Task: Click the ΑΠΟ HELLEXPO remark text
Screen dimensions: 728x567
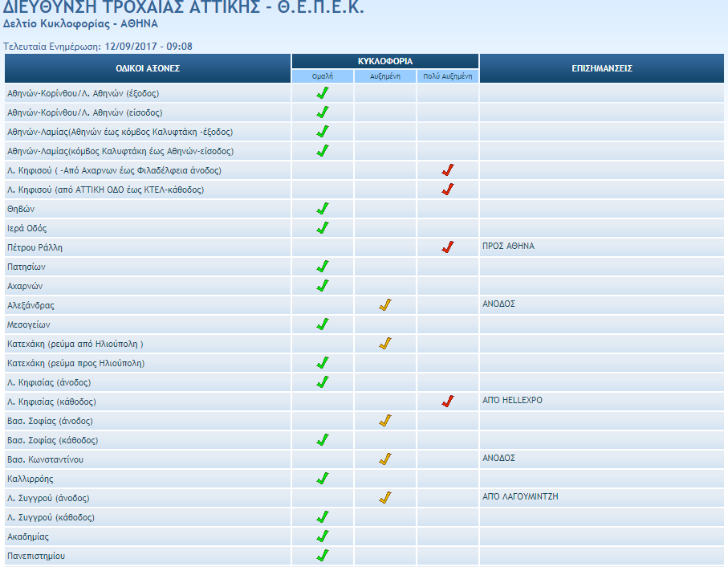Action: point(512,400)
